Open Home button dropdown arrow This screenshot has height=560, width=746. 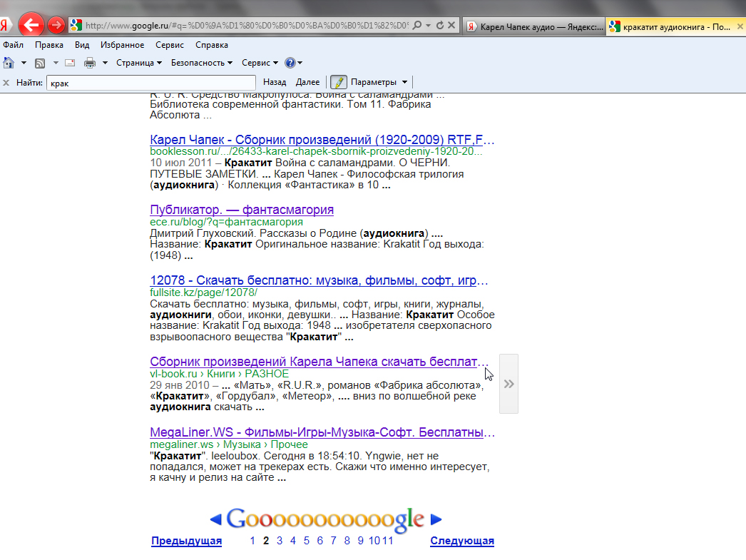tap(24, 63)
